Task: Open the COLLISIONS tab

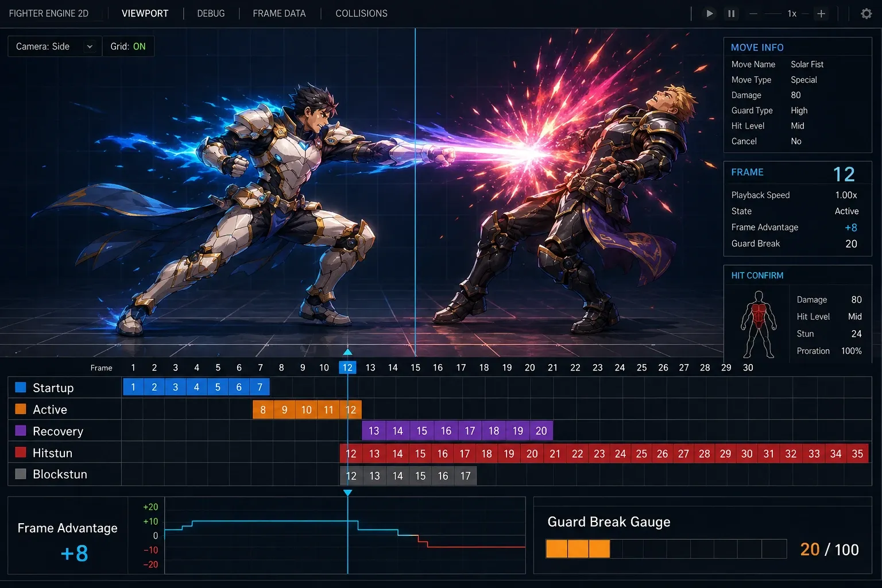Action: pos(361,13)
